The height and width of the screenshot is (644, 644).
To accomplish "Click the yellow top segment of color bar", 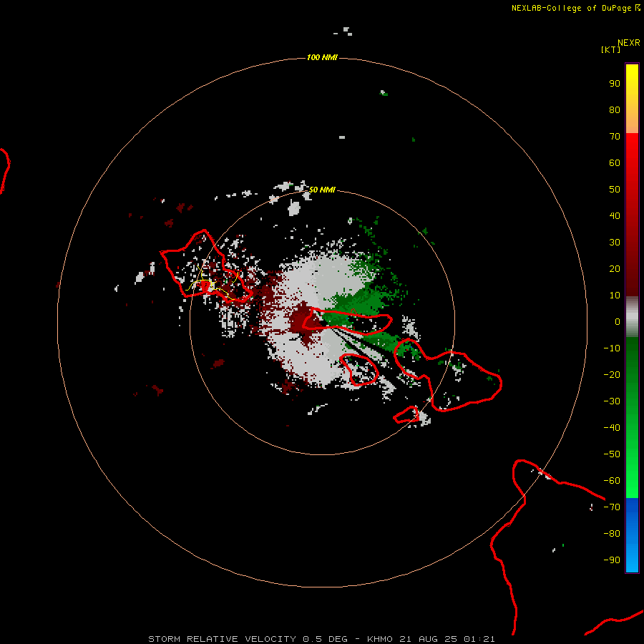I will tap(632, 98).
